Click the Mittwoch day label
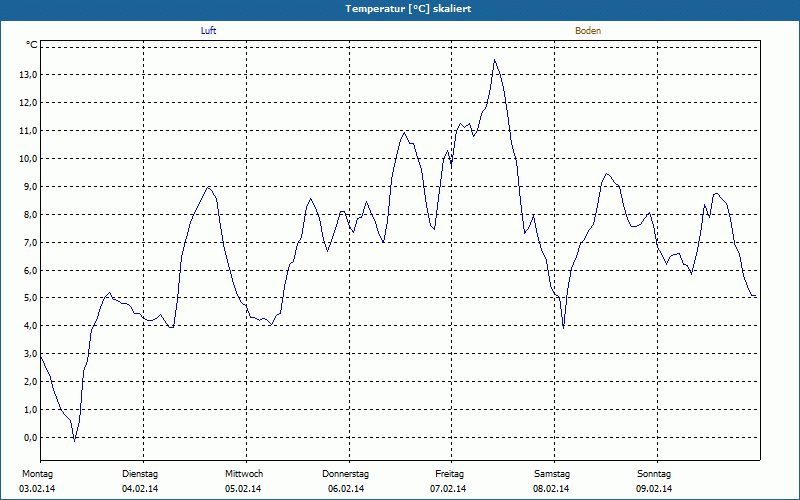800x500 pixels. tap(244, 474)
